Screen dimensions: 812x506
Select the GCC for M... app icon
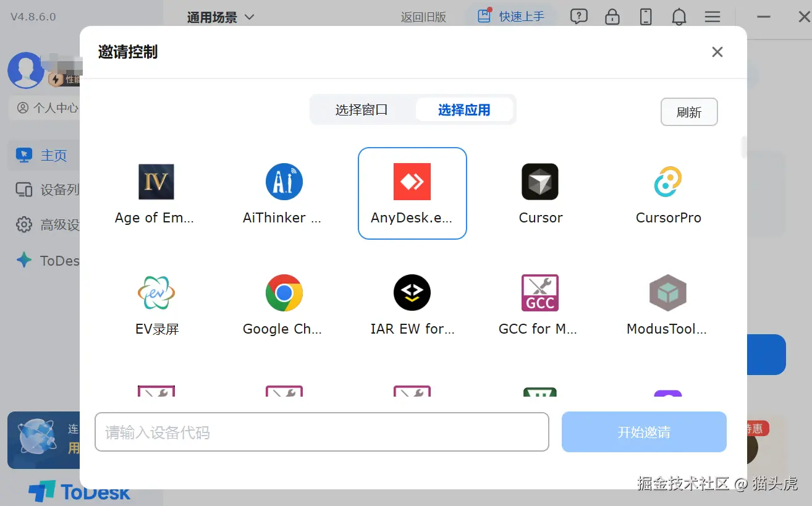540,293
